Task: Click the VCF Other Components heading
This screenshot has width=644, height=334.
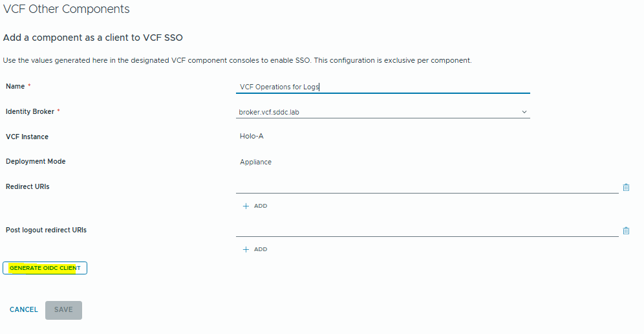Action: 67,10
